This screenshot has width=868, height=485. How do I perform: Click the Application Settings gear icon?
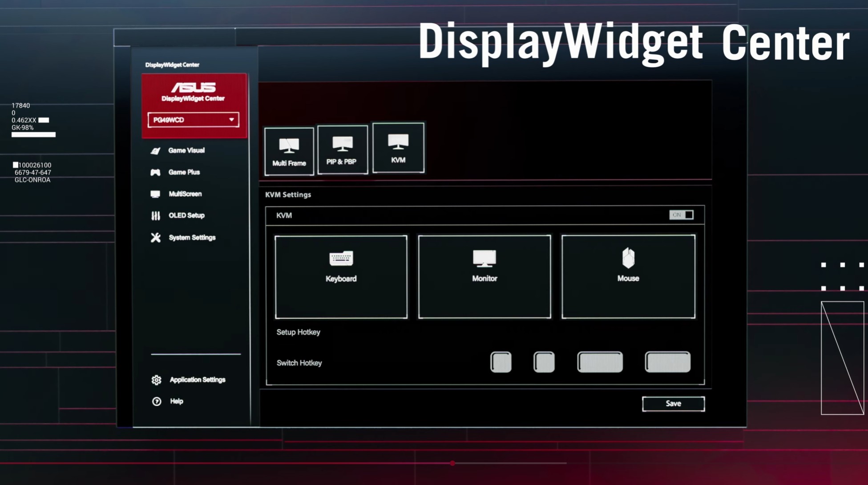pos(156,380)
